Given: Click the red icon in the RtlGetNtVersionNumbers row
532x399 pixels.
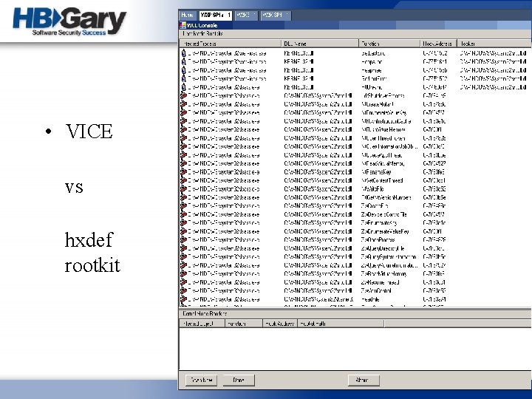Looking at the screenshot, I should (183, 197).
